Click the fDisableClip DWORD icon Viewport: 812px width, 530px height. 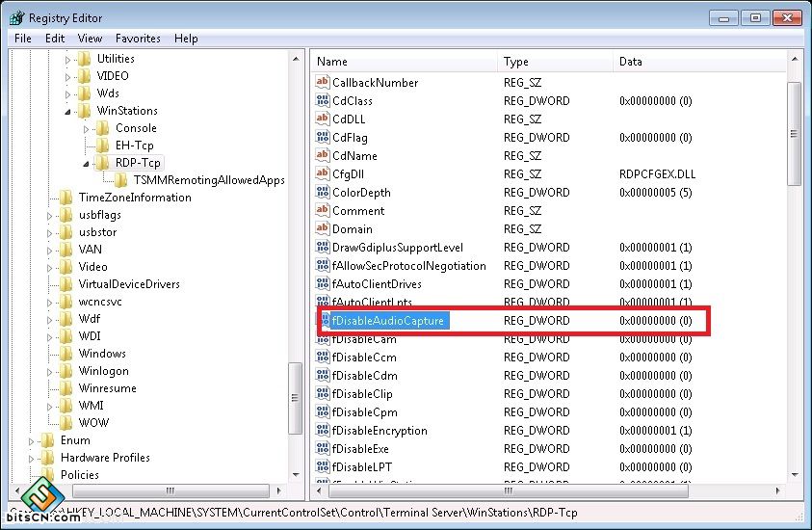pyautogui.click(x=322, y=394)
